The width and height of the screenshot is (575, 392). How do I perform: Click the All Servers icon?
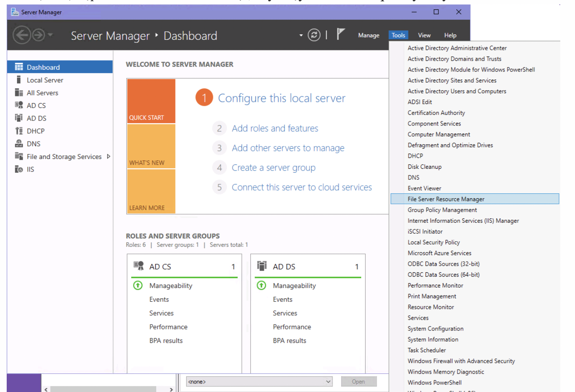click(x=19, y=92)
